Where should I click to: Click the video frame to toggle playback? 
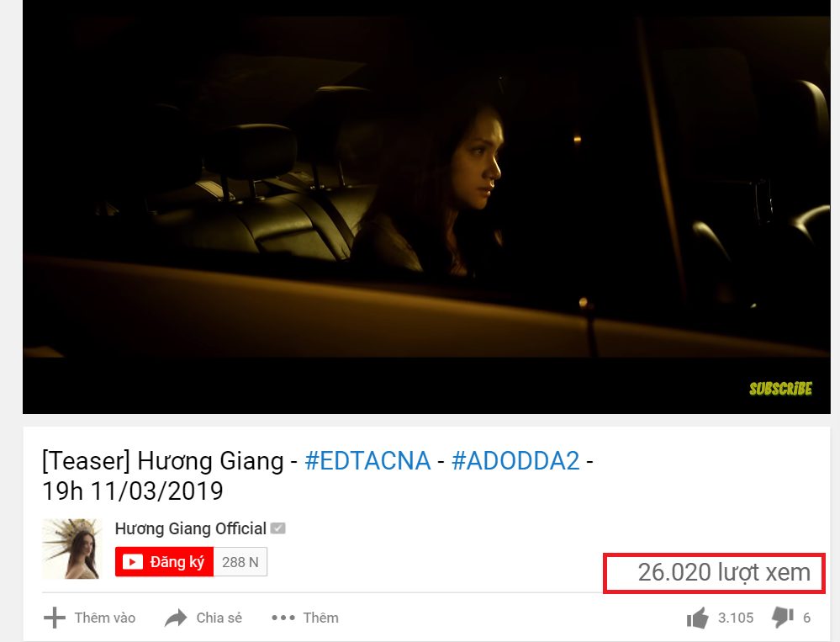coord(426,207)
